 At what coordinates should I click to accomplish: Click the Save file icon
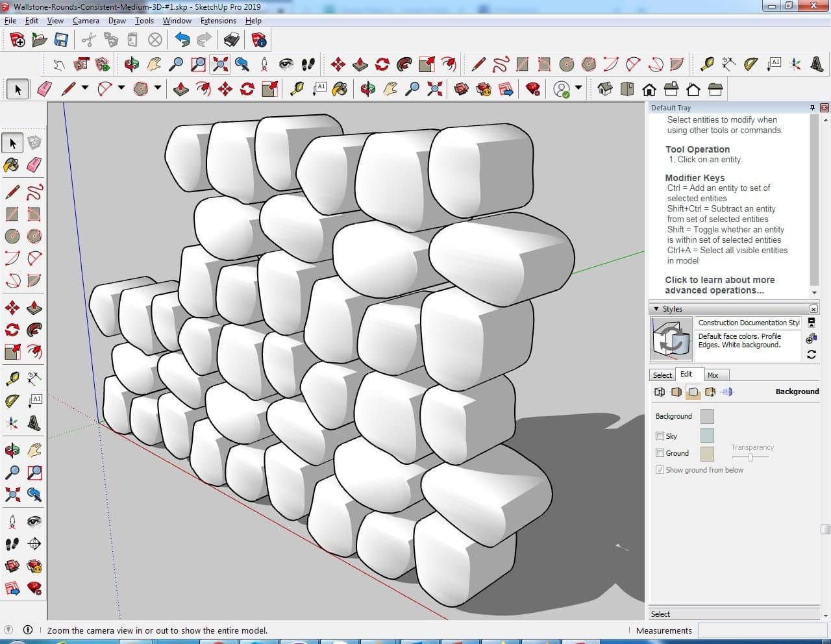(x=61, y=40)
